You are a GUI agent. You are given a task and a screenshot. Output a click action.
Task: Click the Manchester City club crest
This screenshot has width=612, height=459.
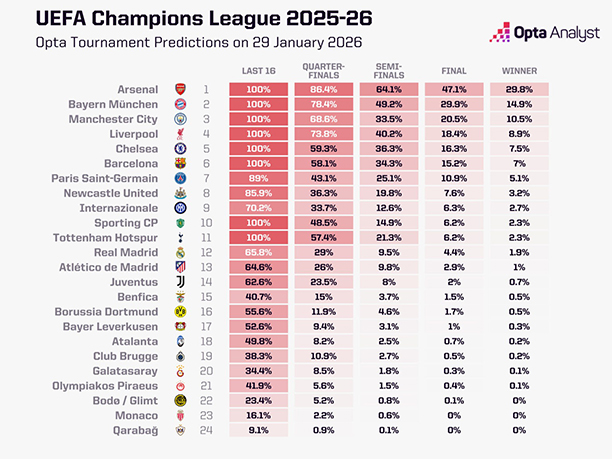pos(180,119)
